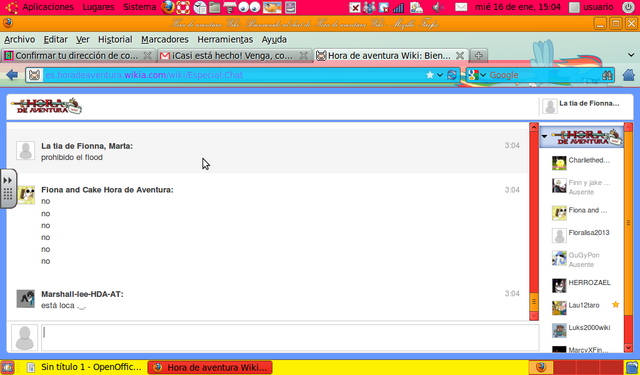Viewport: 640px width, 375px height.
Task: Open the Archivo menu
Action: [20, 40]
